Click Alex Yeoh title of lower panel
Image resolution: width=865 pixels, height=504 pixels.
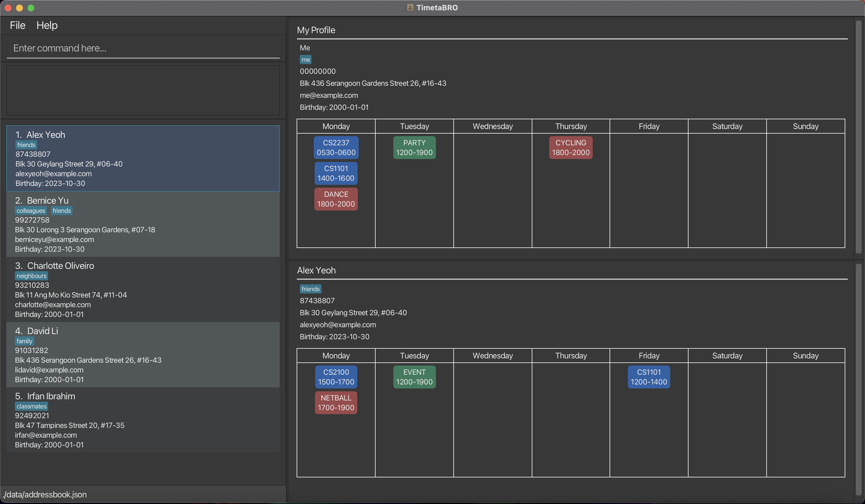click(316, 271)
